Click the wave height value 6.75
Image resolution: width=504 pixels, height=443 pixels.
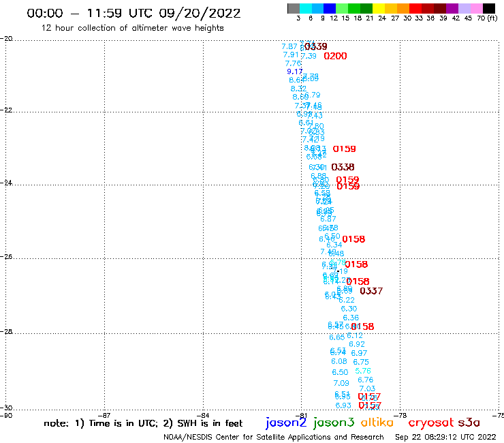pyautogui.click(x=361, y=363)
